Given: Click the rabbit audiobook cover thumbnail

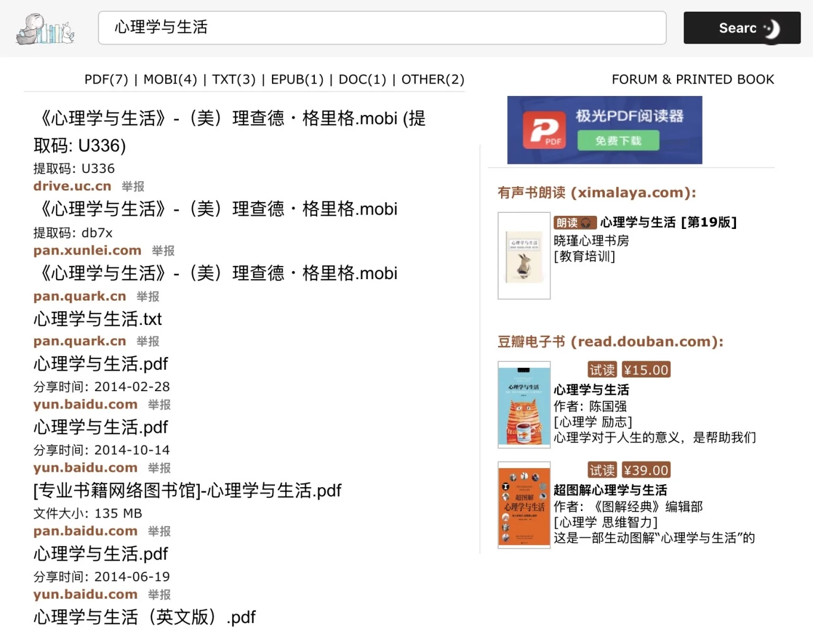Looking at the screenshot, I should tap(524, 256).
